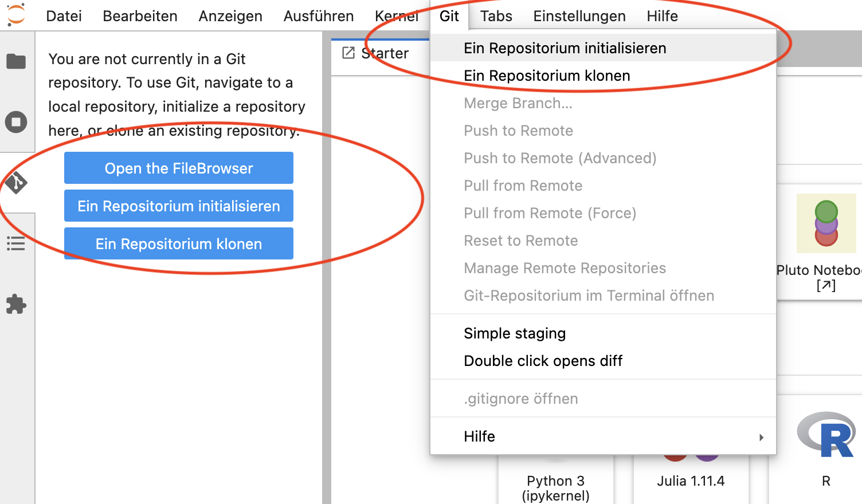Open the Datei menu
The width and height of the screenshot is (862, 504).
pyautogui.click(x=64, y=16)
